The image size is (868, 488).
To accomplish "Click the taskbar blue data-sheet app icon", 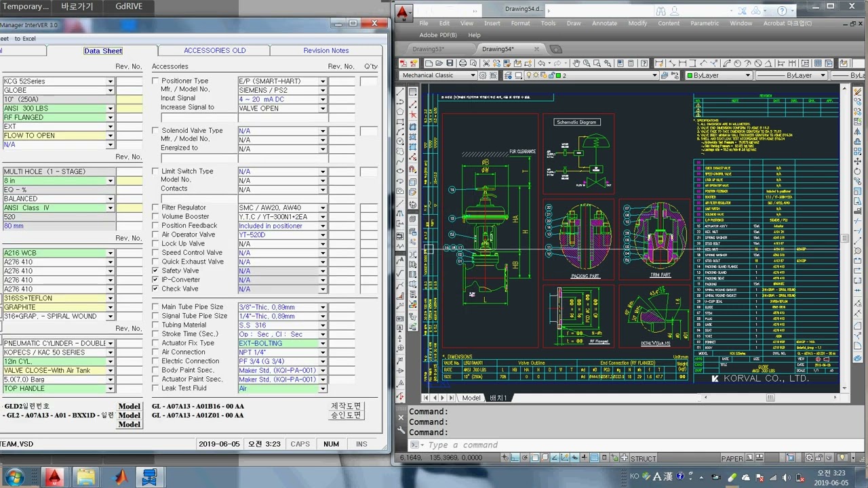I will (150, 477).
